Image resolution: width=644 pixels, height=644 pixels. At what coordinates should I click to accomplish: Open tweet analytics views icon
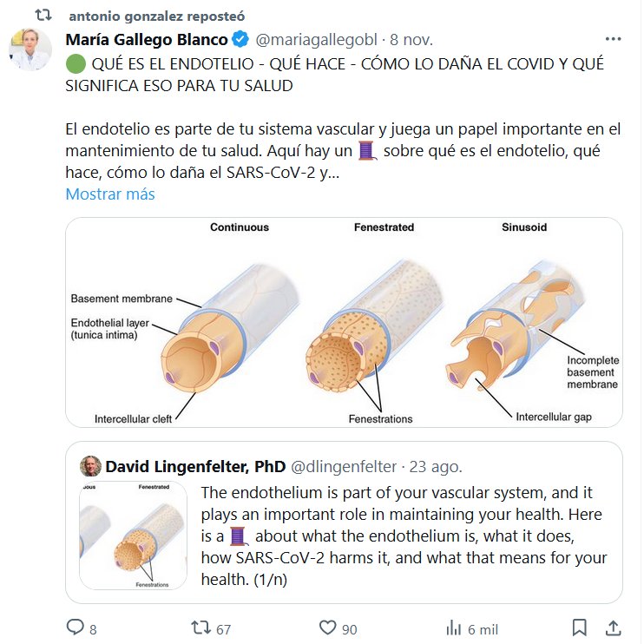tap(453, 628)
